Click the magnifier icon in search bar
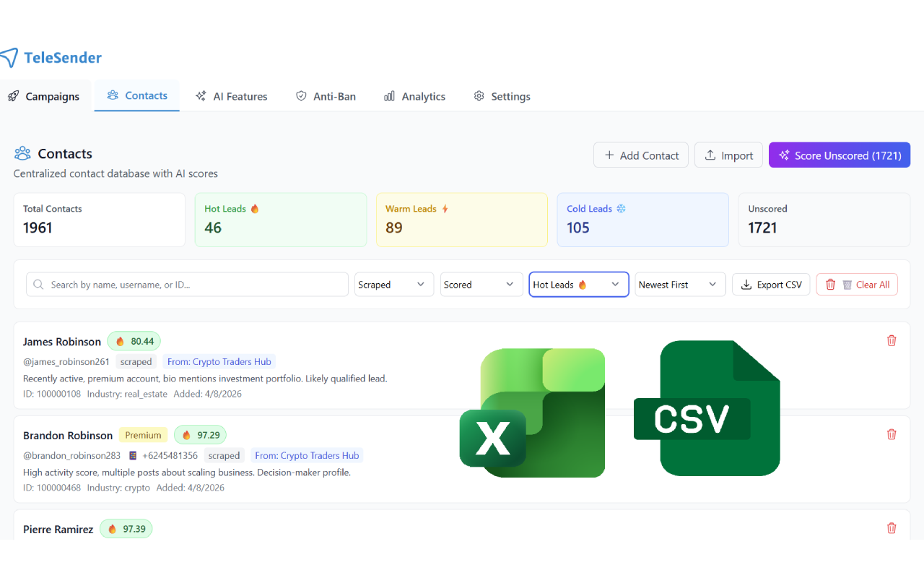Viewport: 924px width, 578px height. pyautogui.click(x=38, y=285)
